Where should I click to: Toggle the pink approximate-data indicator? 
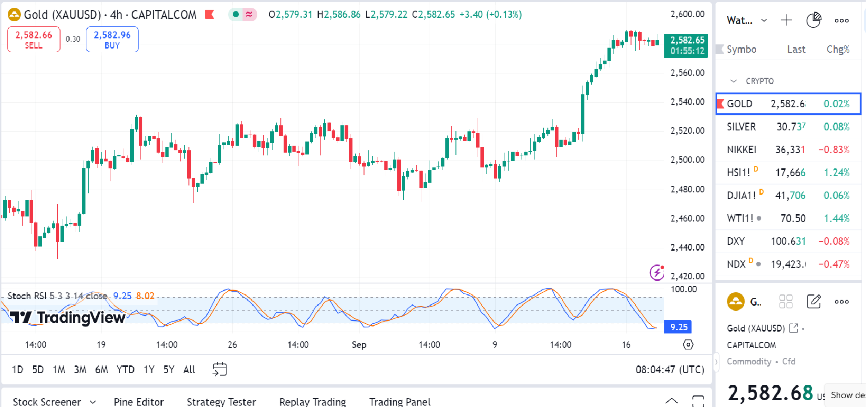click(249, 15)
